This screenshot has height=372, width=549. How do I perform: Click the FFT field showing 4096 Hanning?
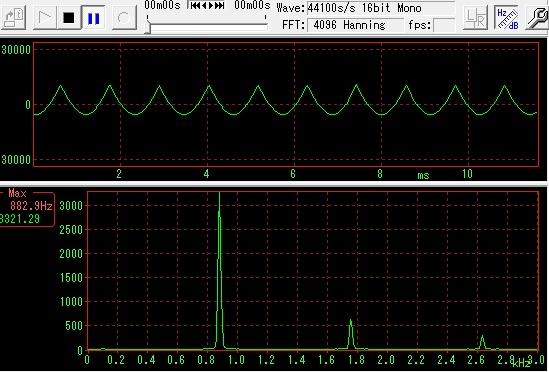click(355, 25)
